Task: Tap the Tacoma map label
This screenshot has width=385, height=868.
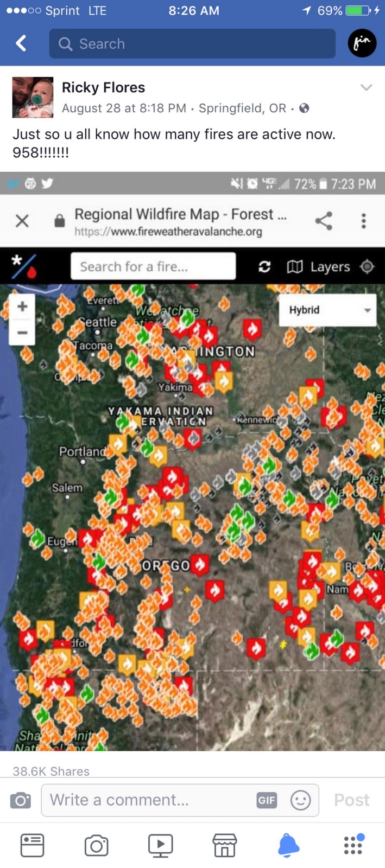Action: pyautogui.click(x=92, y=345)
